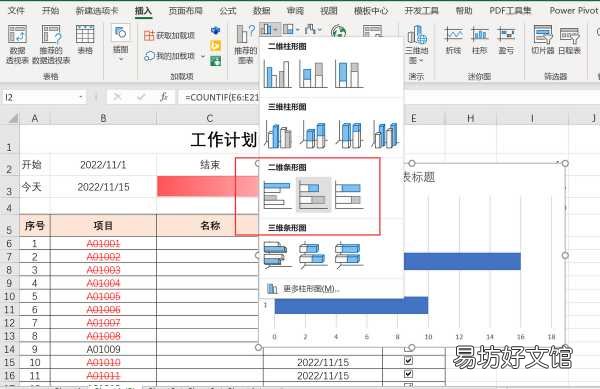The width and height of the screenshot is (600, 389).
Task: Choose 3D stacked bar chart icon
Action: pyautogui.click(x=313, y=255)
